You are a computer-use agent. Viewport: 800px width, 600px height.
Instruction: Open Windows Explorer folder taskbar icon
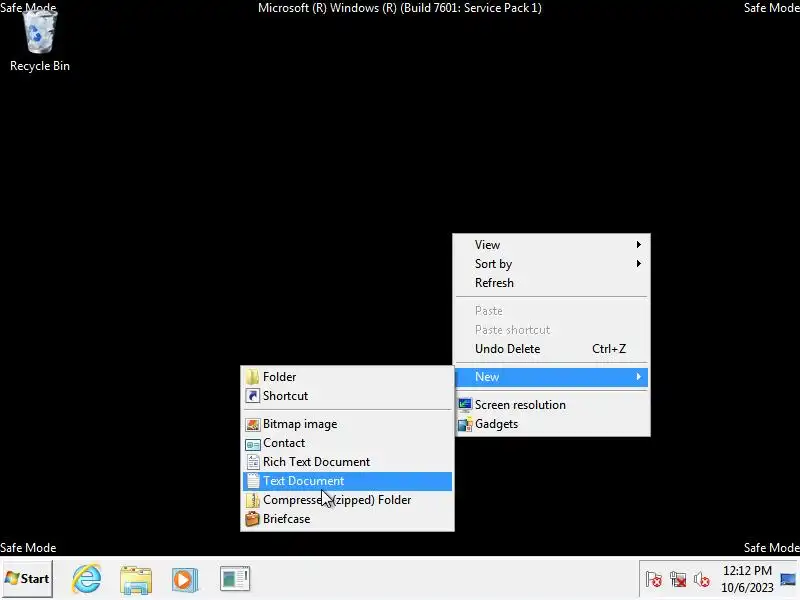click(x=136, y=580)
